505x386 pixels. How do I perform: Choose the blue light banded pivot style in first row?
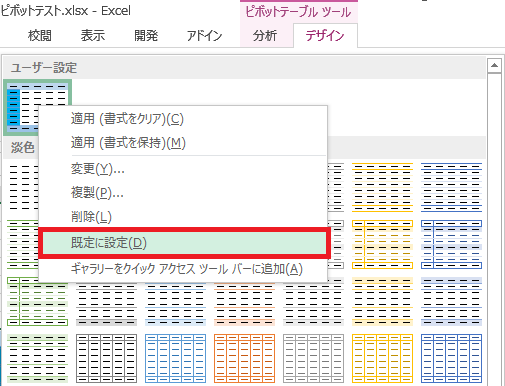(451, 187)
